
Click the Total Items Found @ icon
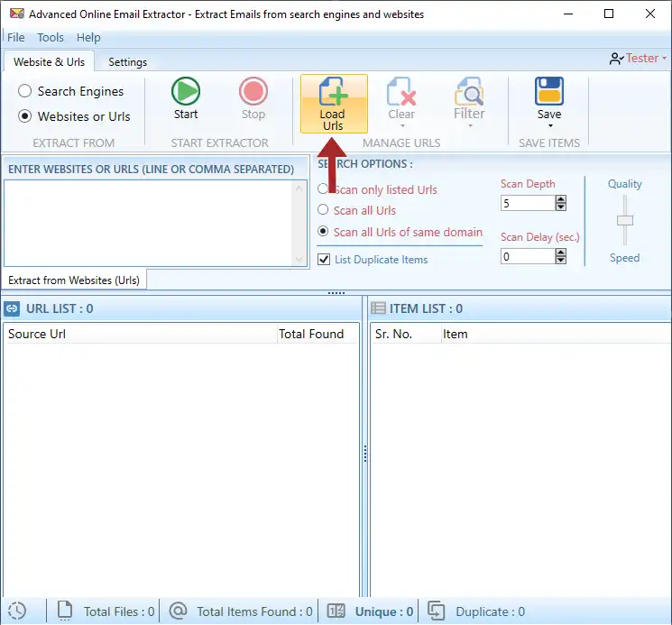[178, 611]
